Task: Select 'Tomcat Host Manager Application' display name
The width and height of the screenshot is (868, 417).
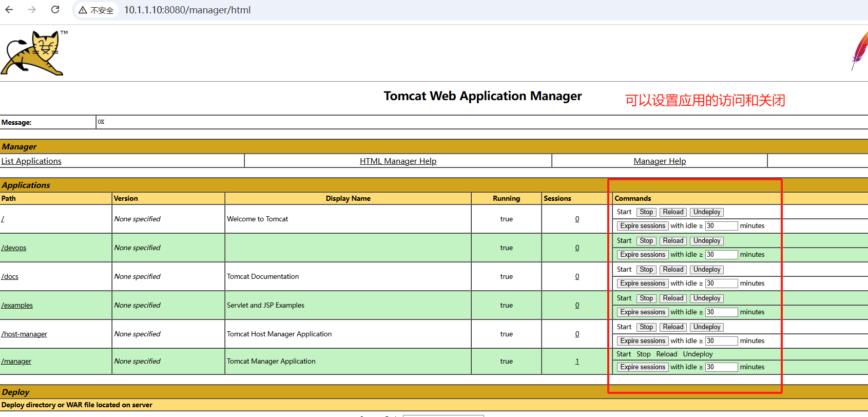Action: 279,334
